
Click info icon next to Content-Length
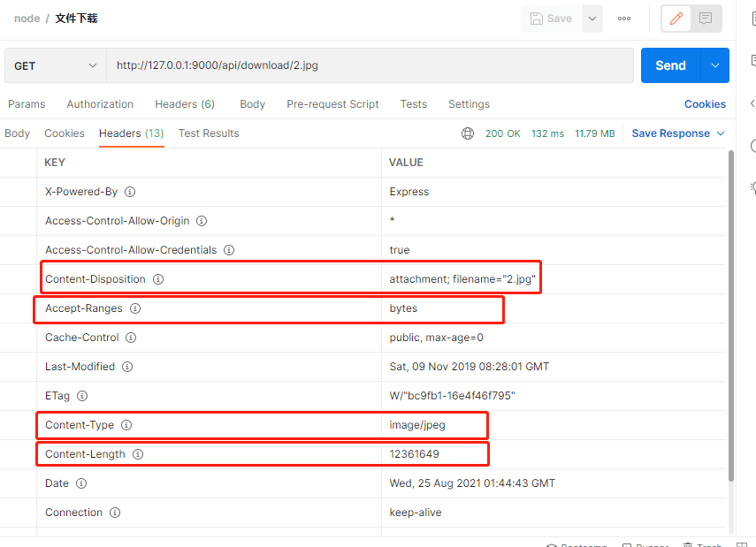[138, 454]
